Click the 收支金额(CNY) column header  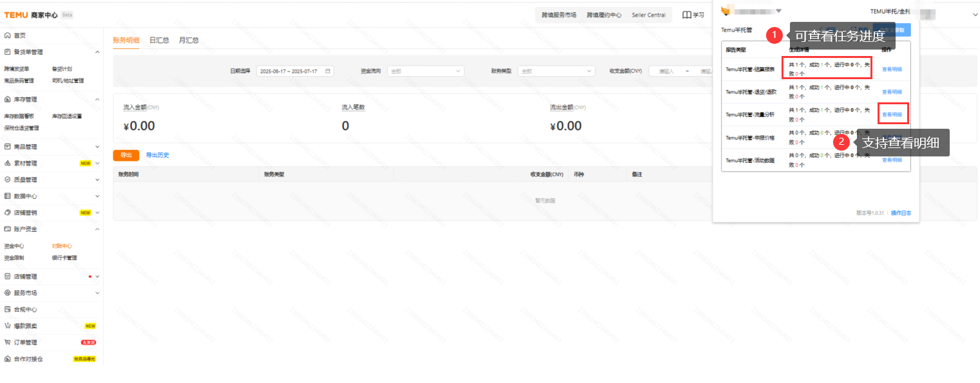(x=547, y=174)
